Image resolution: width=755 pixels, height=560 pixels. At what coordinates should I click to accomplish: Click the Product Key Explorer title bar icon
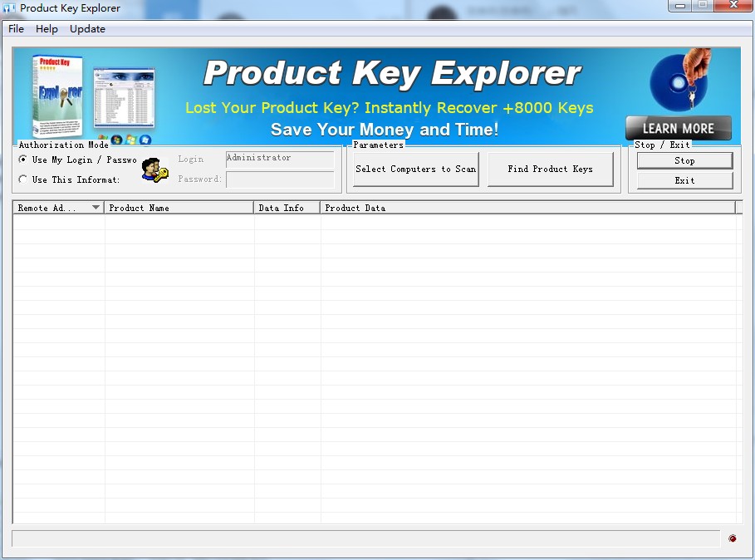[8, 7]
